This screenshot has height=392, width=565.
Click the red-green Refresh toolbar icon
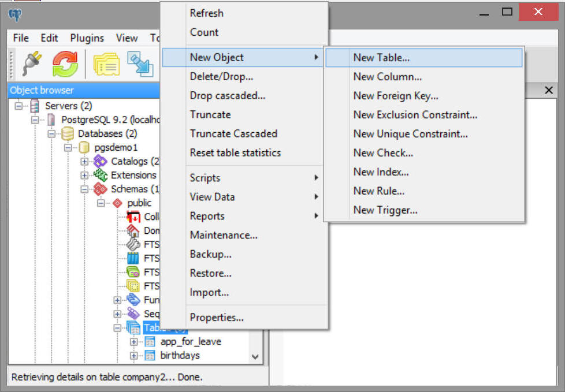pos(65,64)
